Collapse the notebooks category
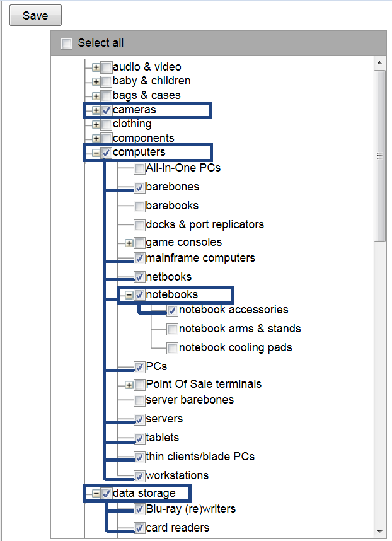Screen dimensions: 392x541 coord(129,294)
